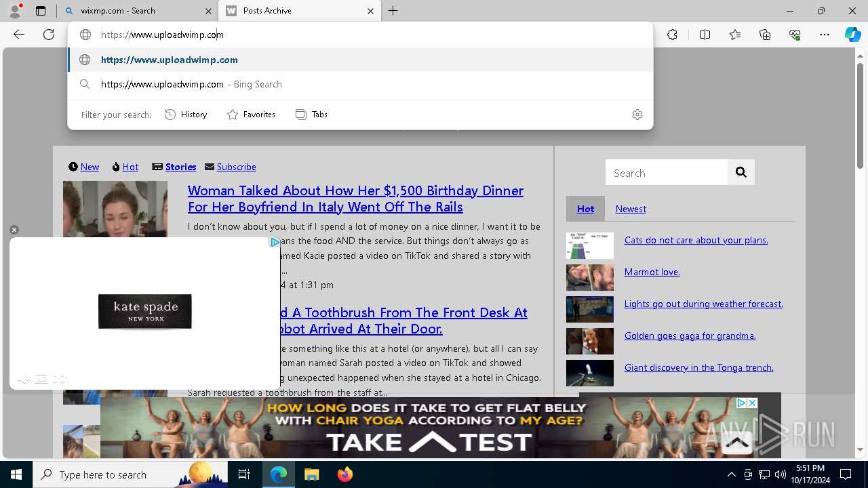The image size is (868, 488).
Task: Open address bar search settings gear
Action: [637, 115]
